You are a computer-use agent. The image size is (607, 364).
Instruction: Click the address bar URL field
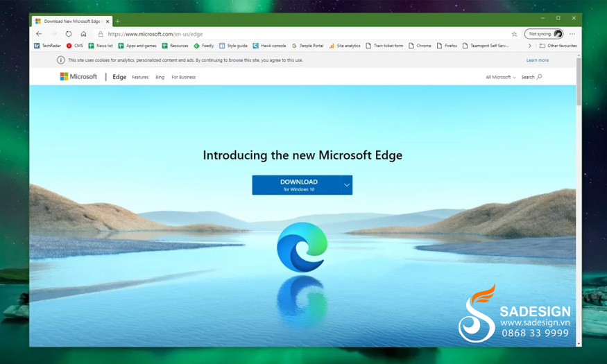pyautogui.click(x=306, y=34)
